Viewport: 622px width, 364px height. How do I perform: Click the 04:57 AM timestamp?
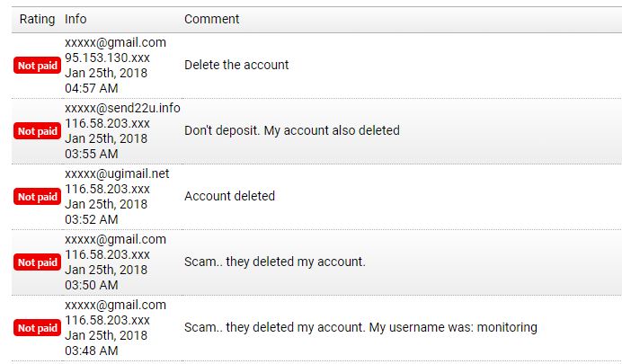pyautogui.click(x=91, y=88)
